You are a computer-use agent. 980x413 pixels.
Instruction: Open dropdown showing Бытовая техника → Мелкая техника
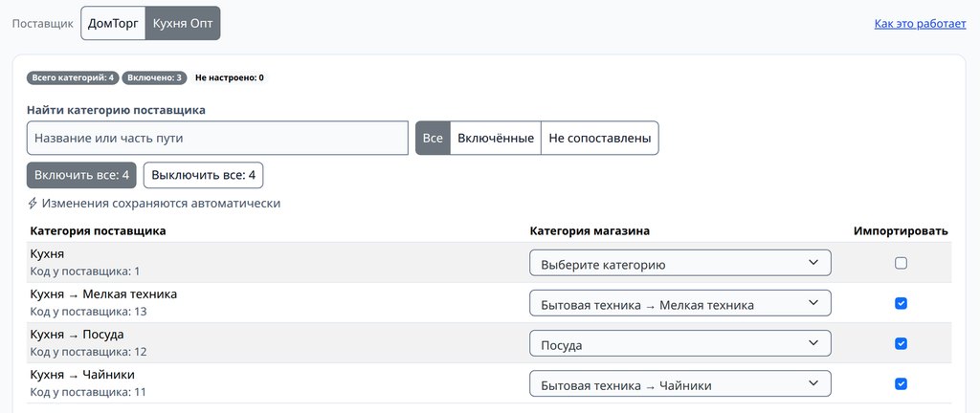pyautogui.click(x=680, y=303)
